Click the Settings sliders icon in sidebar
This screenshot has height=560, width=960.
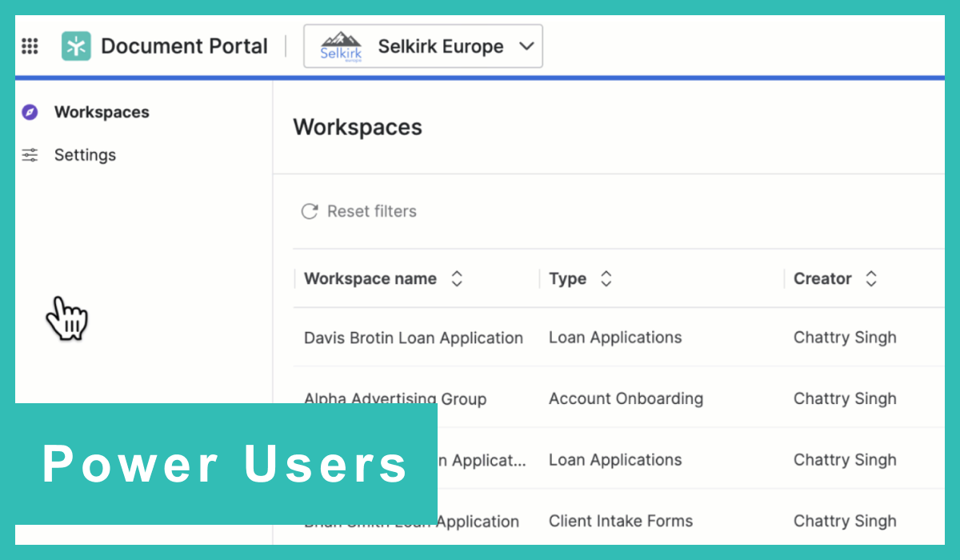[30, 155]
